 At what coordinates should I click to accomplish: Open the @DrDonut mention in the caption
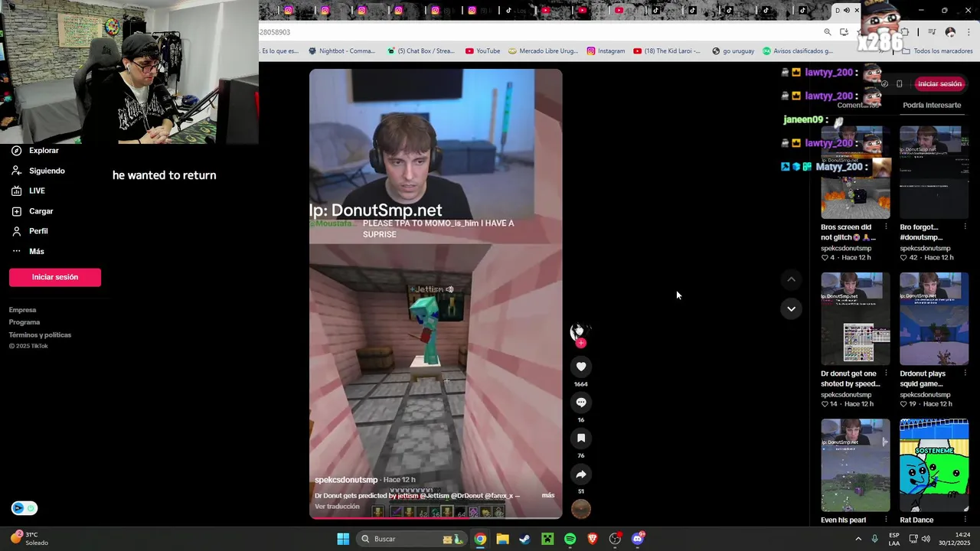[466, 495]
